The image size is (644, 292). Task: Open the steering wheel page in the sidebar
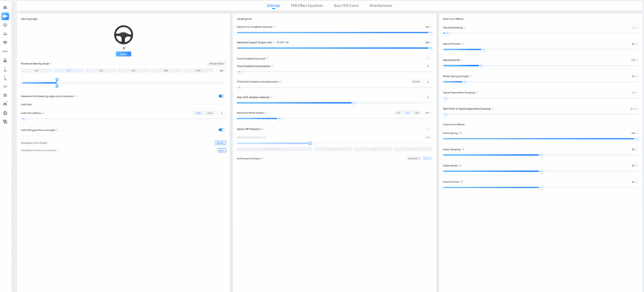[5, 25]
